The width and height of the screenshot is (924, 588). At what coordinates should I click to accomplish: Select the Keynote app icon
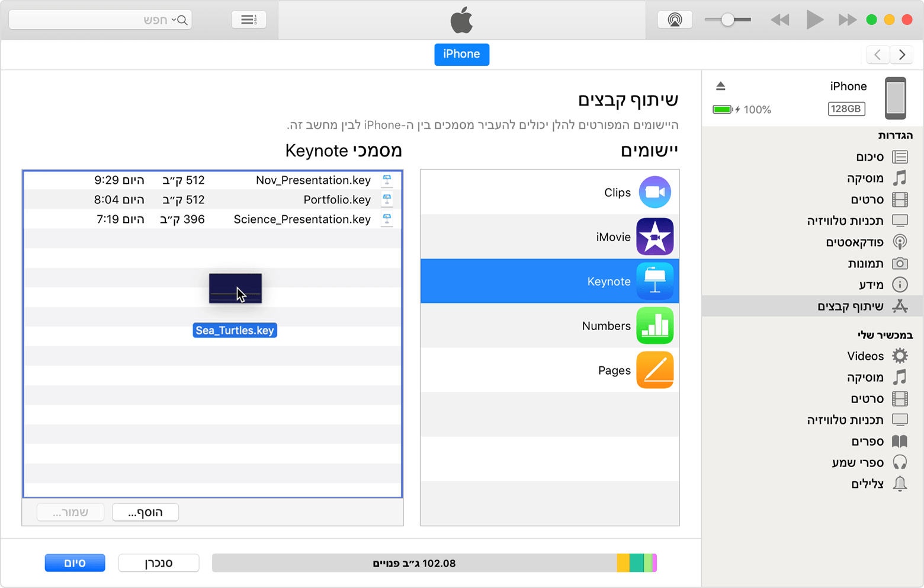point(655,281)
